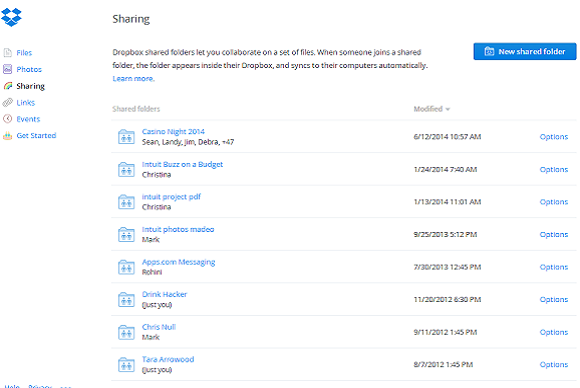Viewport: 580px width, 388px height.
Task: Open the Tara Arrowood folder link
Action: click(x=168, y=359)
